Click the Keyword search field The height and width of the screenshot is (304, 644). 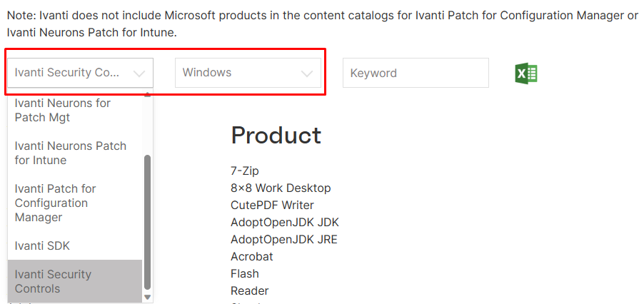pyautogui.click(x=416, y=73)
